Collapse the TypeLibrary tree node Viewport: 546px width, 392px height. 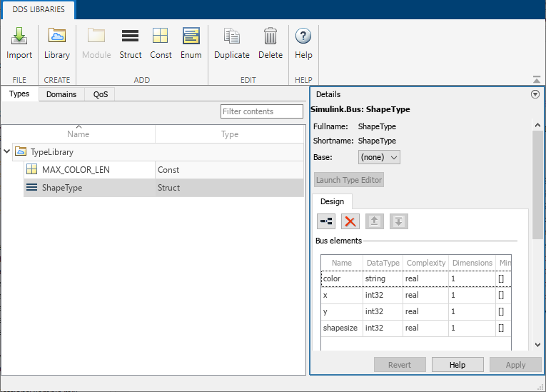[7, 151]
